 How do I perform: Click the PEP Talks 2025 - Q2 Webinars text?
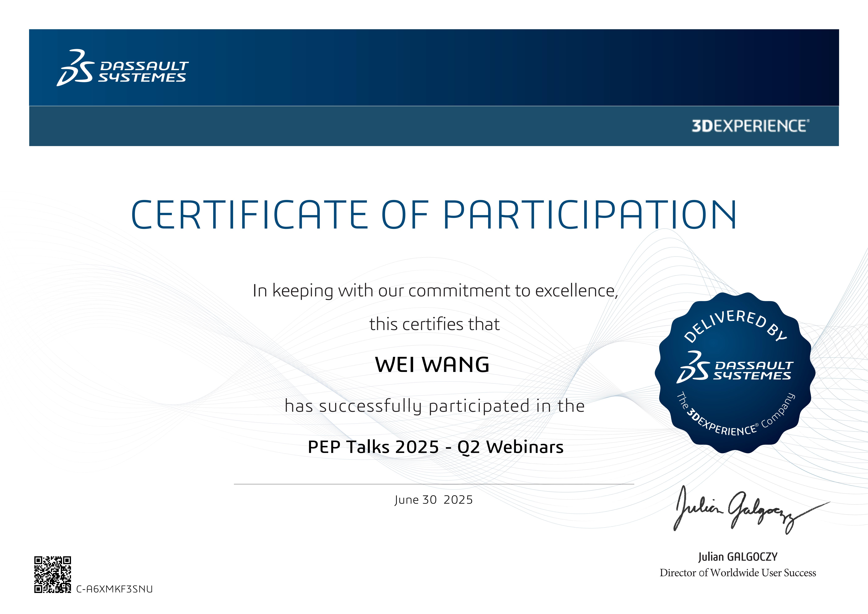point(436,447)
